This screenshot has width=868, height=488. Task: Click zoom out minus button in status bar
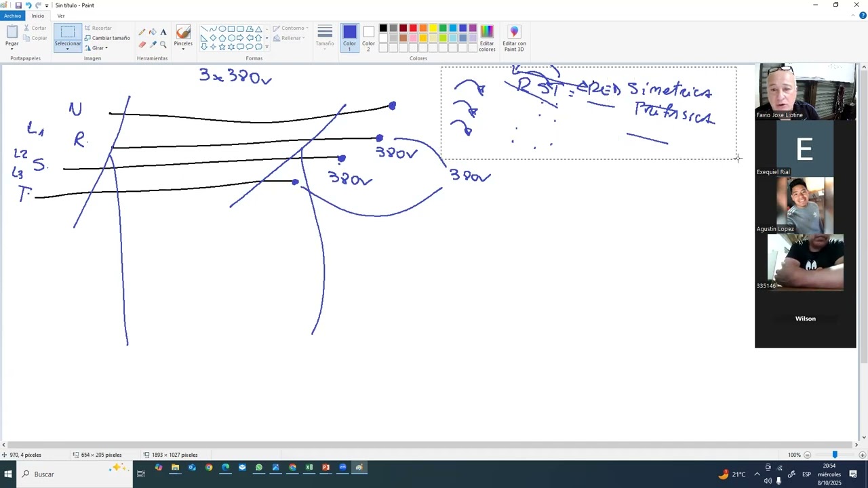[x=807, y=455]
